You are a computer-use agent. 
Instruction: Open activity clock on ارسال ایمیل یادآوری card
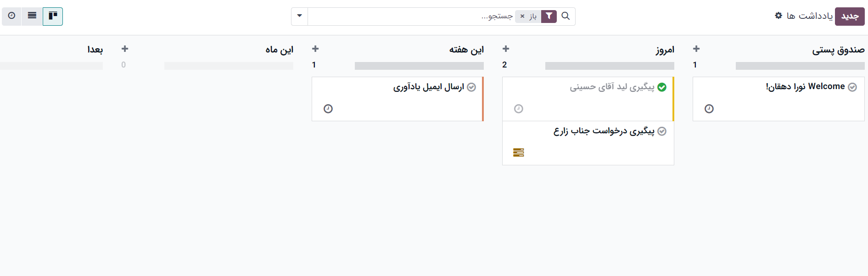tap(328, 109)
